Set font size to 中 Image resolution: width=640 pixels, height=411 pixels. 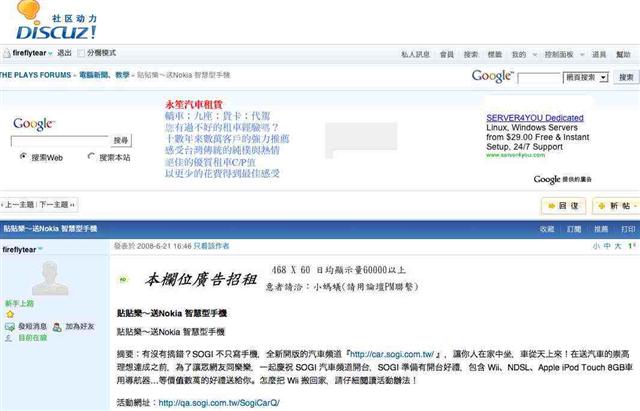tap(607, 246)
